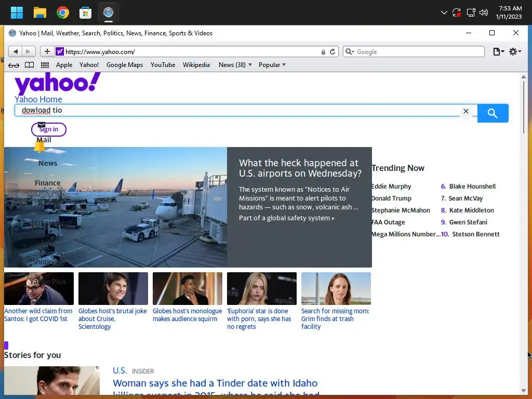Open the taskbar clock and date
This screenshot has height=399, width=532.
tap(509, 12)
